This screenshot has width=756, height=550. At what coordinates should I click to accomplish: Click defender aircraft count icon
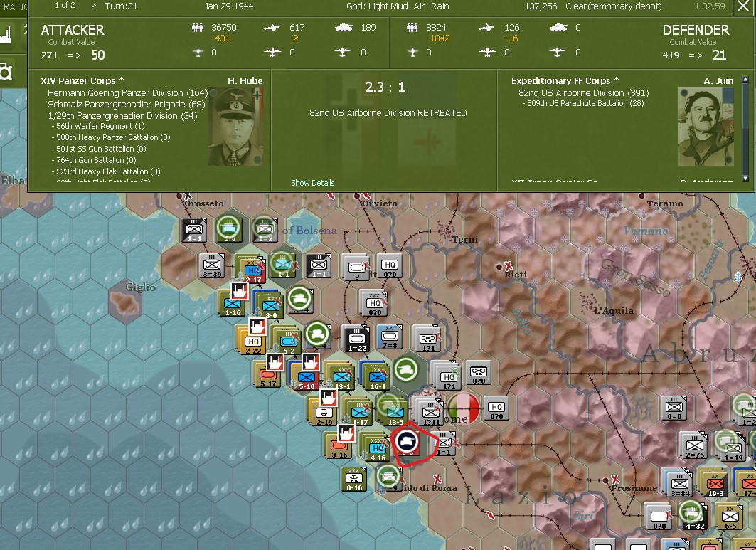point(486,28)
